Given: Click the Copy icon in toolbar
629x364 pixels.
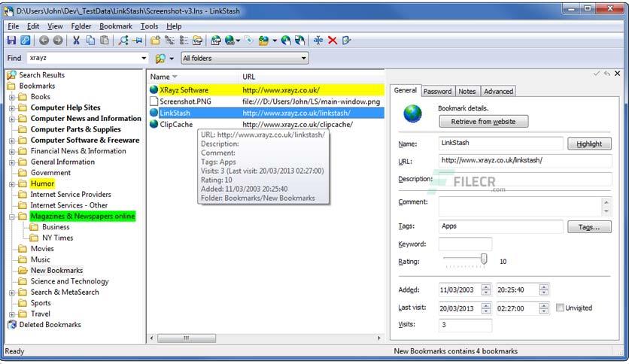Looking at the screenshot, I should 90,40.
